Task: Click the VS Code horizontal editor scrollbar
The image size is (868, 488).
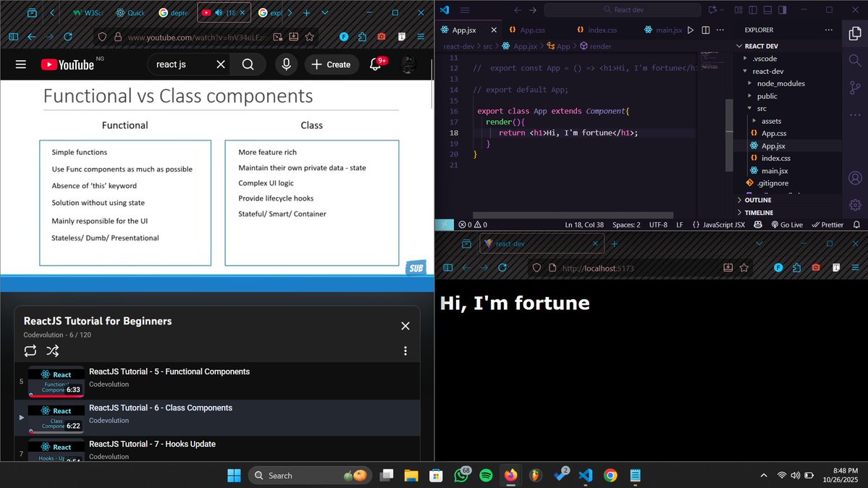Action: (573, 216)
